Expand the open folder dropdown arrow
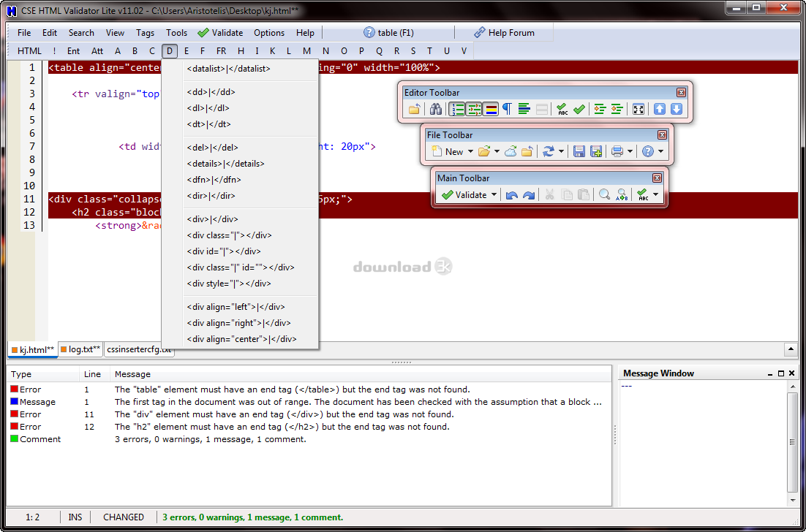 point(497,151)
